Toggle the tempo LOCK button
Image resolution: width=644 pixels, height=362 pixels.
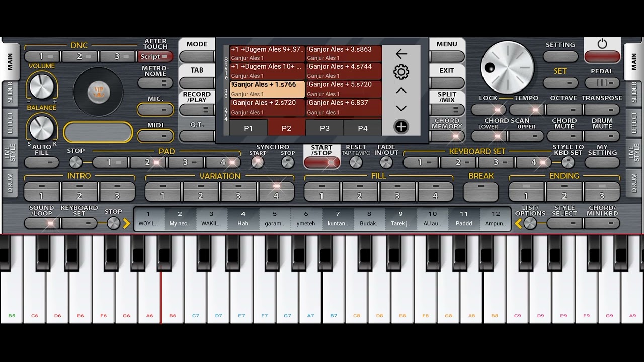(488, 109)
